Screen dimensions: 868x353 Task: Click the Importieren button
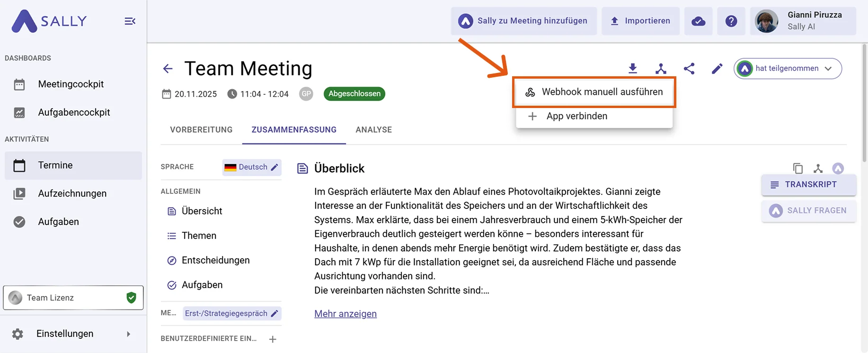click(640, 21)
